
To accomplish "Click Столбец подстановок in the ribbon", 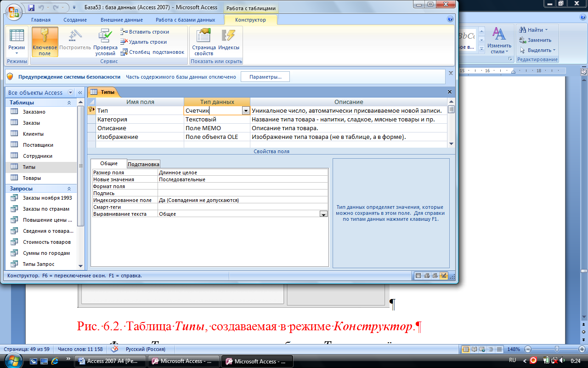I will click(153, 52).
